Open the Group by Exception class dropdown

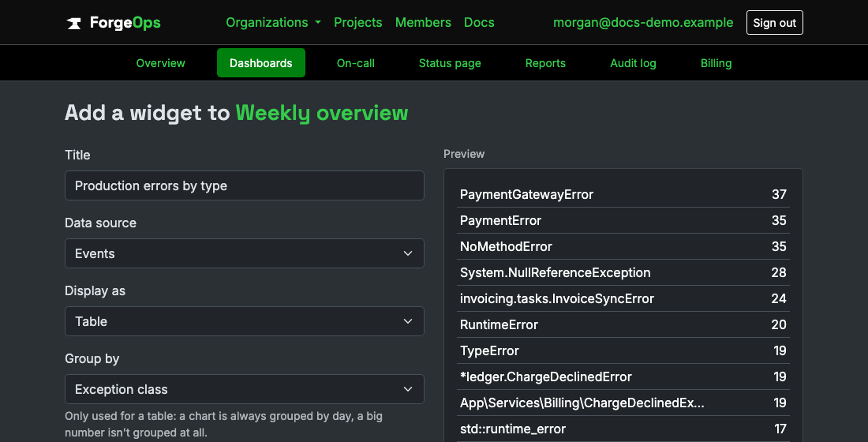pos(245,389)
